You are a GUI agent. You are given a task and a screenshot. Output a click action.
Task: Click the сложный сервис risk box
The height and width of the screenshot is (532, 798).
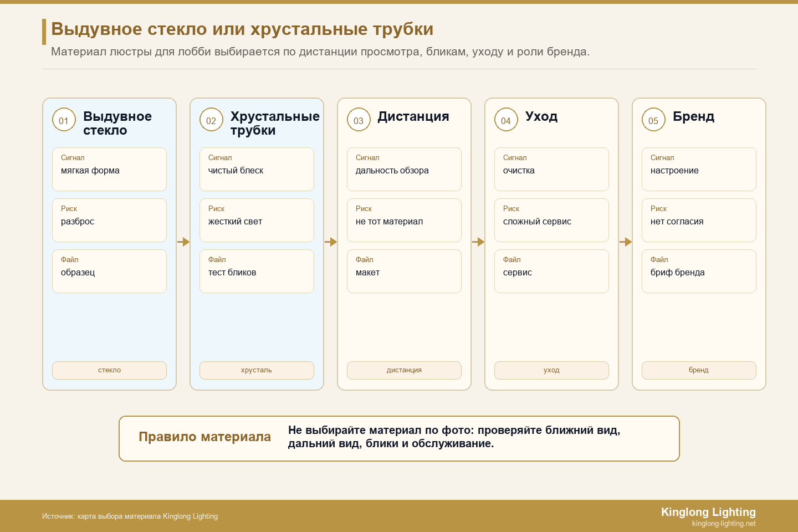click(551, 220)
